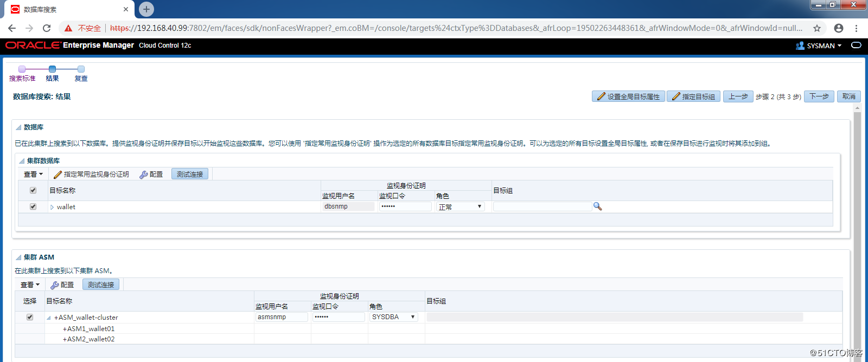Screen dimensions: 868x362
Task: Open the 查看 menu in 集群数据库 toolbar
Action: (33, 174)
